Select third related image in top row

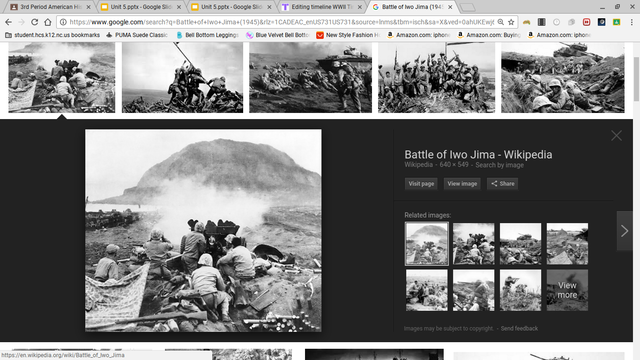click(520, 244)
